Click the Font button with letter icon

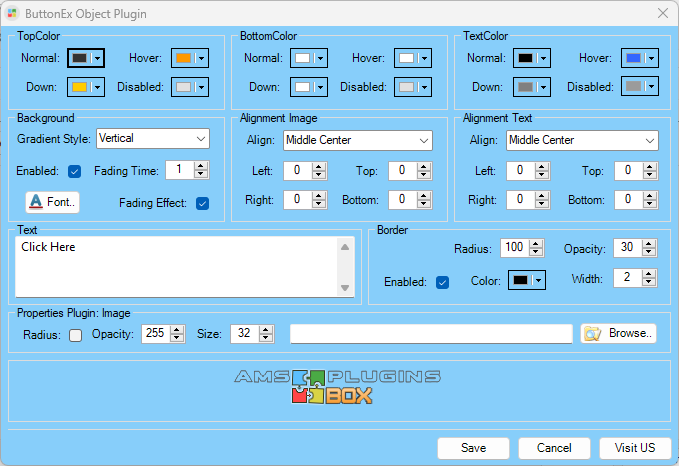[52, 202]
